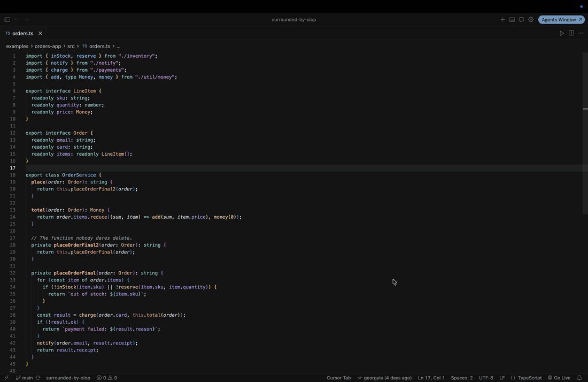Start server with Go Live
This screenshot has height=382, width=588.
click(x=559, y=378)
